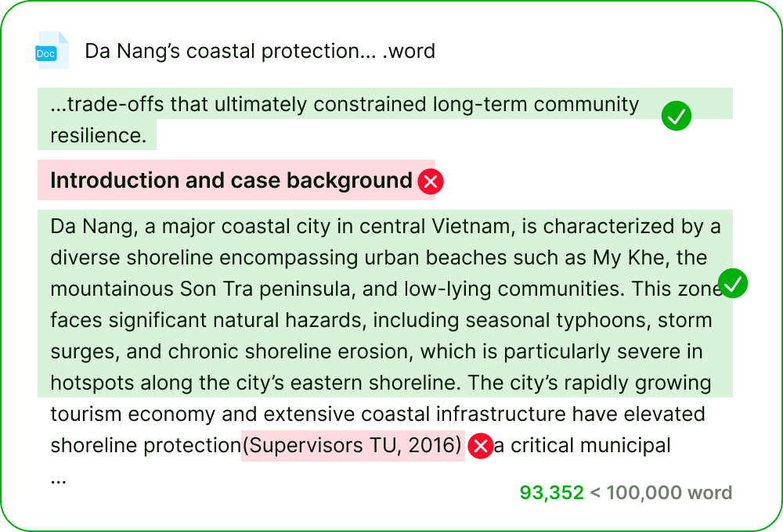
Task: Click the trailing ellipsis below the paragraph
Action: 58,479
